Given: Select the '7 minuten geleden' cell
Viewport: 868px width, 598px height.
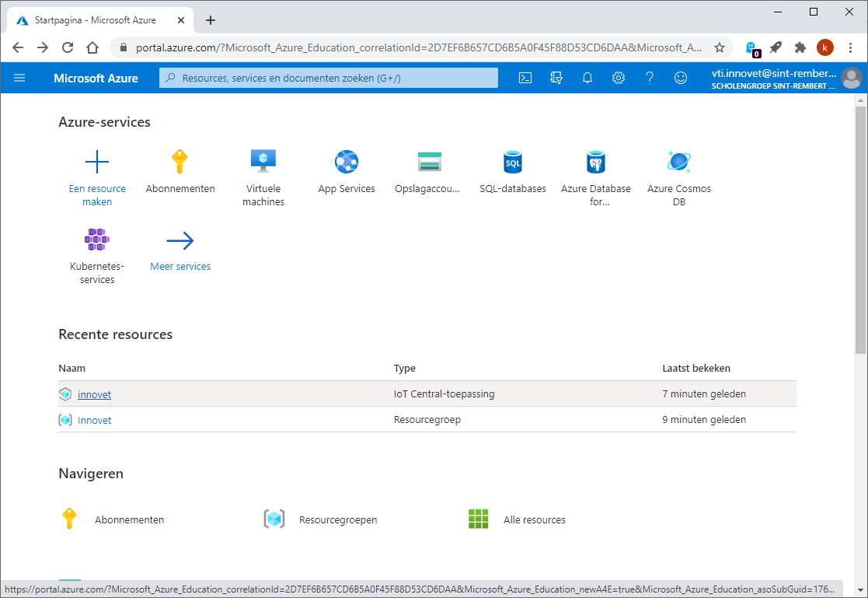Looking at the screenshot, I should pos(704,394).
